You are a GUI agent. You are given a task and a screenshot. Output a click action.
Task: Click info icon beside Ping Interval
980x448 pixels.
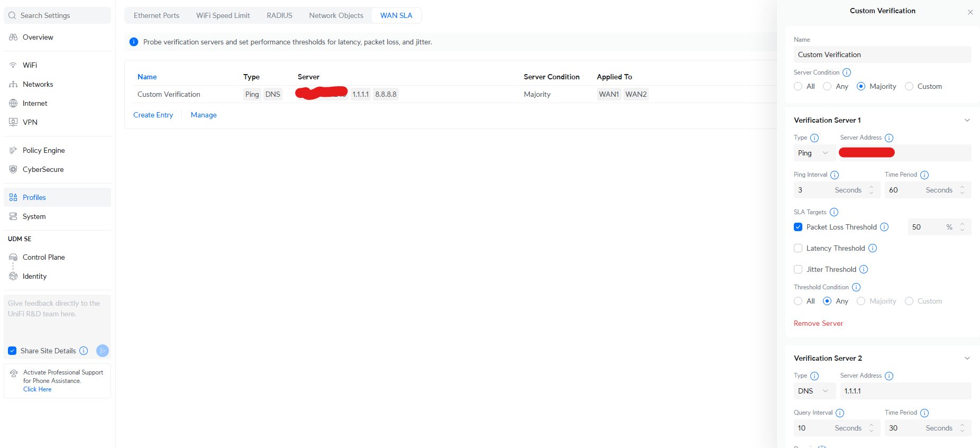pyautogui.click(x=835, y=175)
